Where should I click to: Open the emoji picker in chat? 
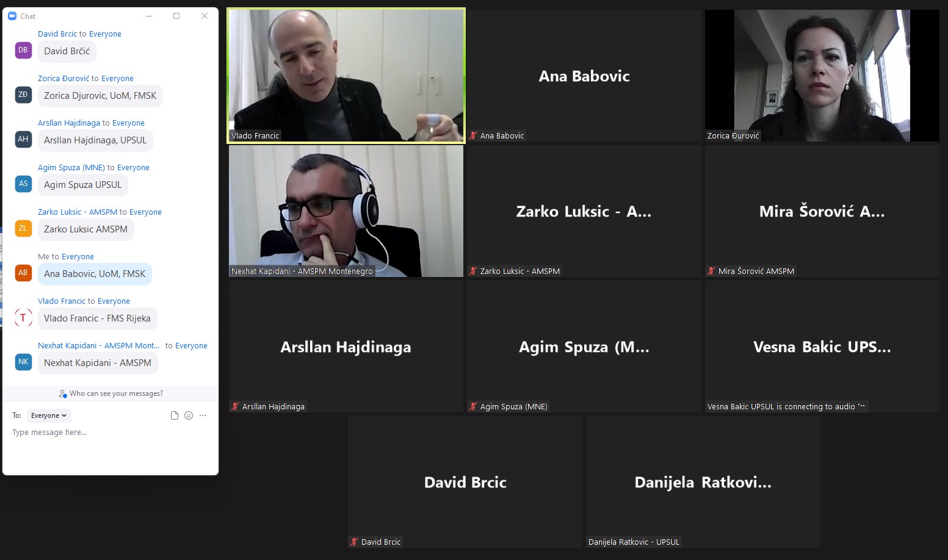click(189, 415)
